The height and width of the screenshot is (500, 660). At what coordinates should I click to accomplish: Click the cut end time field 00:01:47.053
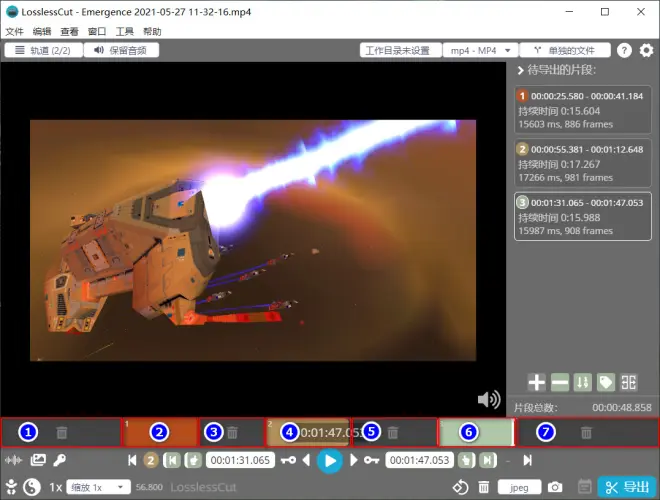pos(420,460)
